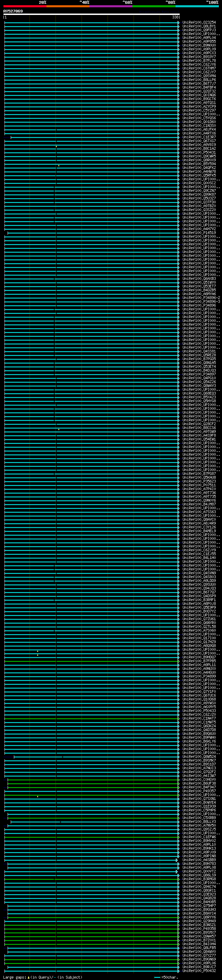Select label UniRef100_Q6TXG7

[x=199, y=141]
